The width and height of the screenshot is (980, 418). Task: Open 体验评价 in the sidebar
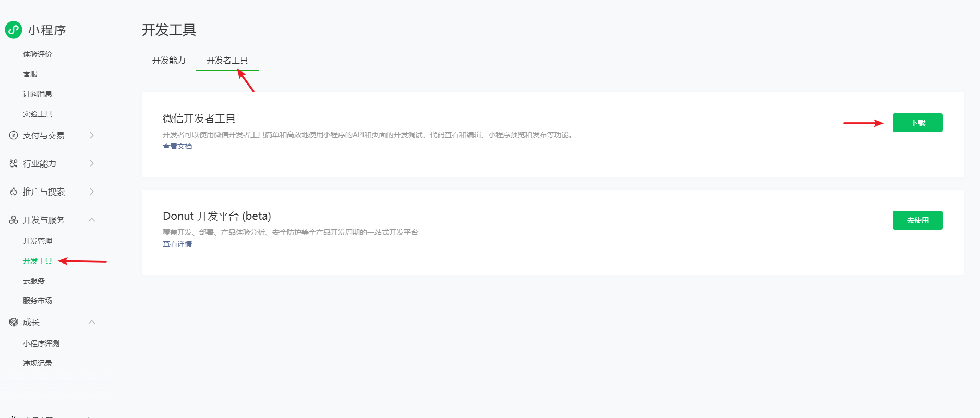pos(38,54)
